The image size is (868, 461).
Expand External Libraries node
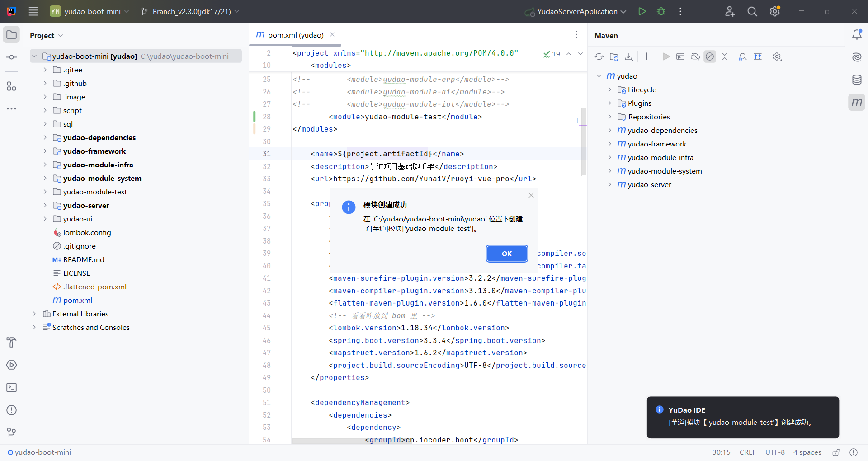[x=34, y=314]
